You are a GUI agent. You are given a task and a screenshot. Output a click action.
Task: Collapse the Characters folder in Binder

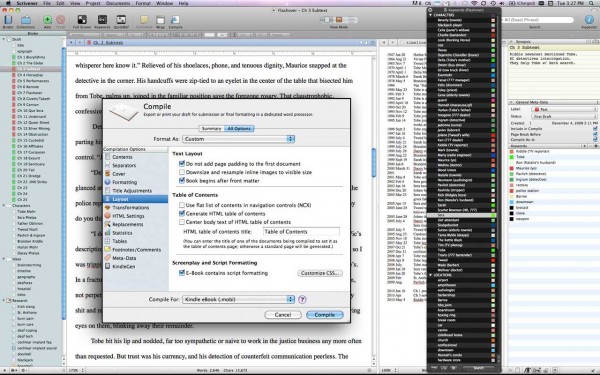(4, 205)
